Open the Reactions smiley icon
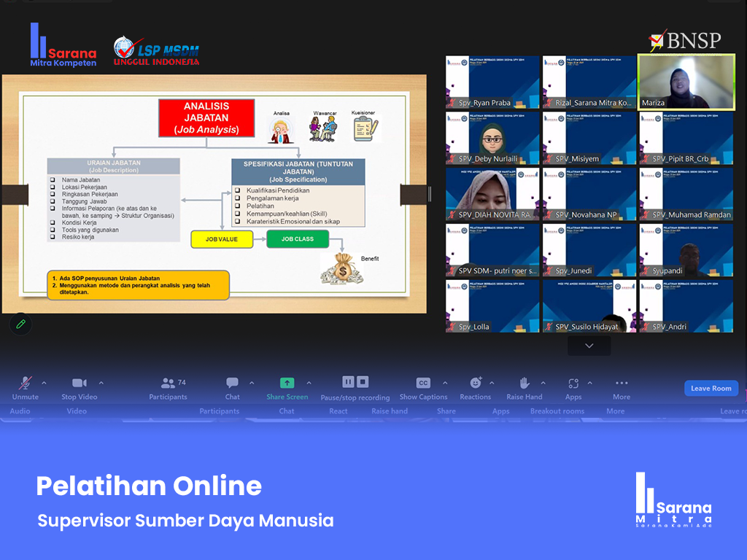This screenshot has width=747, height=560. click(476, 384)
